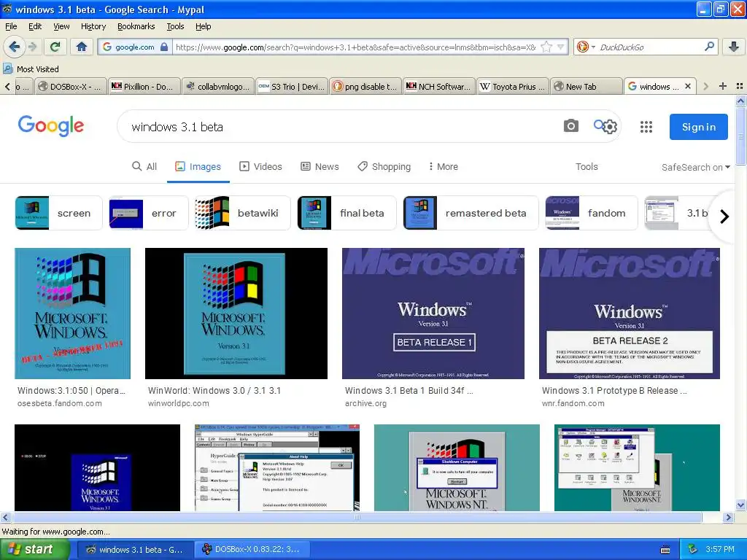This screenshot has width=747, height=560.
Task: Open the Help menu
Action: [203, 26]
